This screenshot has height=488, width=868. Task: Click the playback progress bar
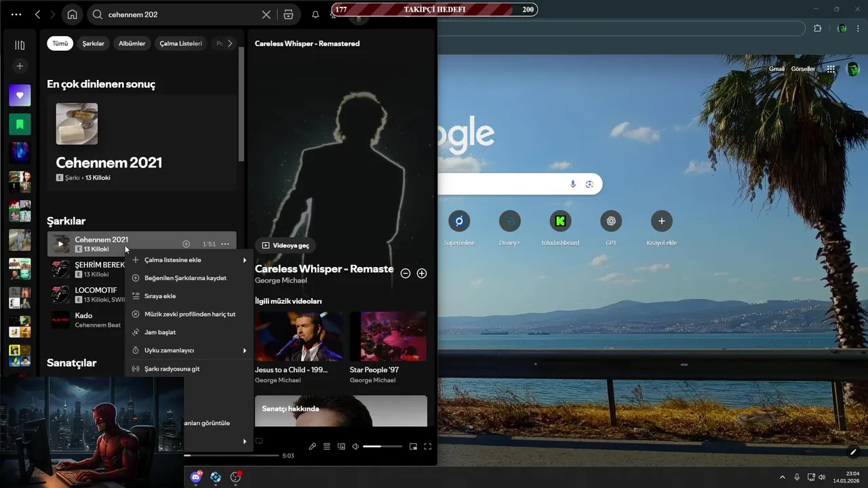coord(231,456)
